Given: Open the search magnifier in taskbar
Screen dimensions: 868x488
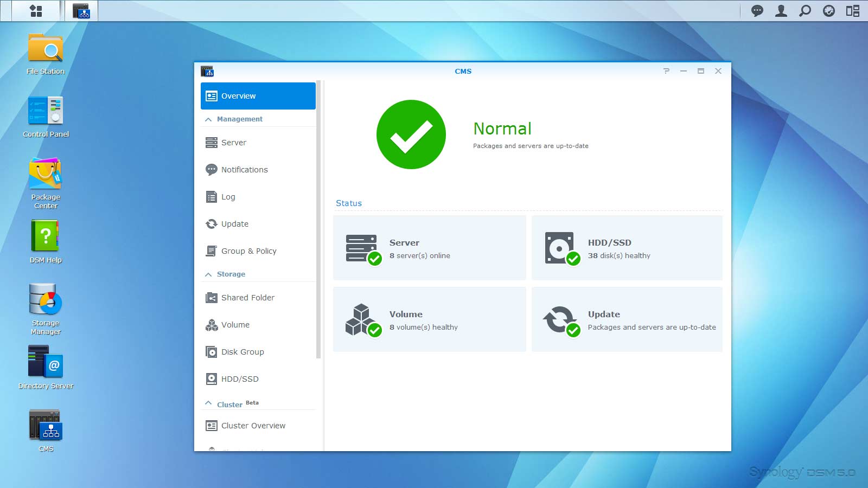Looking at the screenshot, I should coord(805,11).
